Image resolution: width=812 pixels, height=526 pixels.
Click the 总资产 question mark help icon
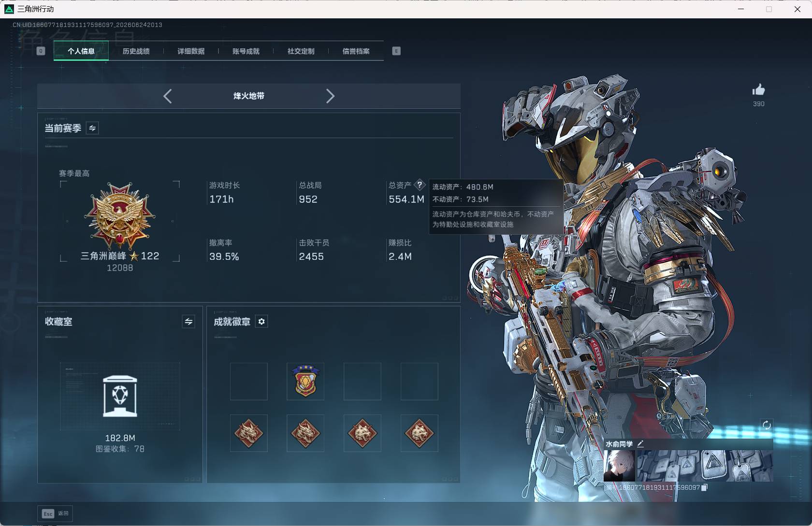click(x=420, y=185)
